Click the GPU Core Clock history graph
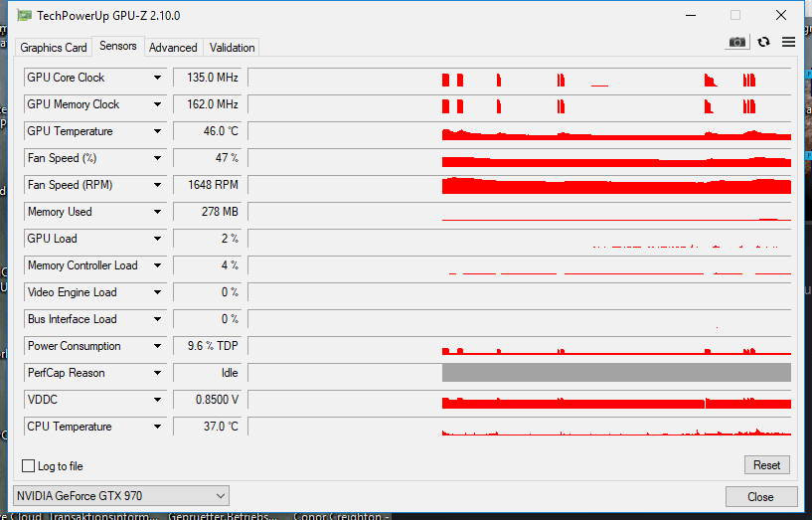 pos(520,78)
